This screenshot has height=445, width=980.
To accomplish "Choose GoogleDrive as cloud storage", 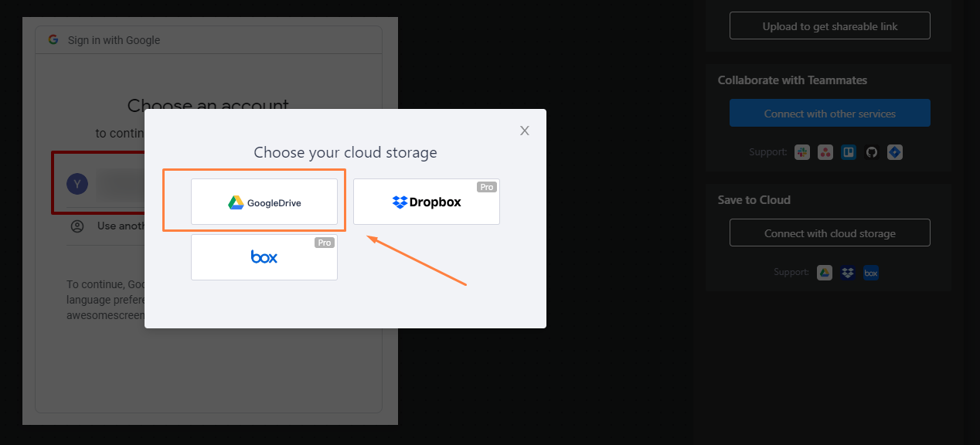I will point(264,202).
